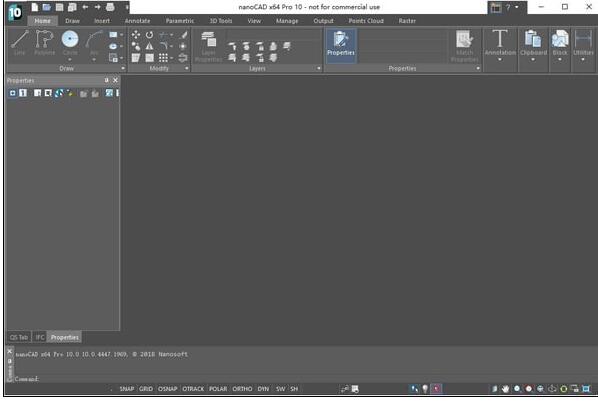This screenshot has width=598, height=402.
Task: Switch to the Annotate ribbon tab
Action: click(137, 21)
